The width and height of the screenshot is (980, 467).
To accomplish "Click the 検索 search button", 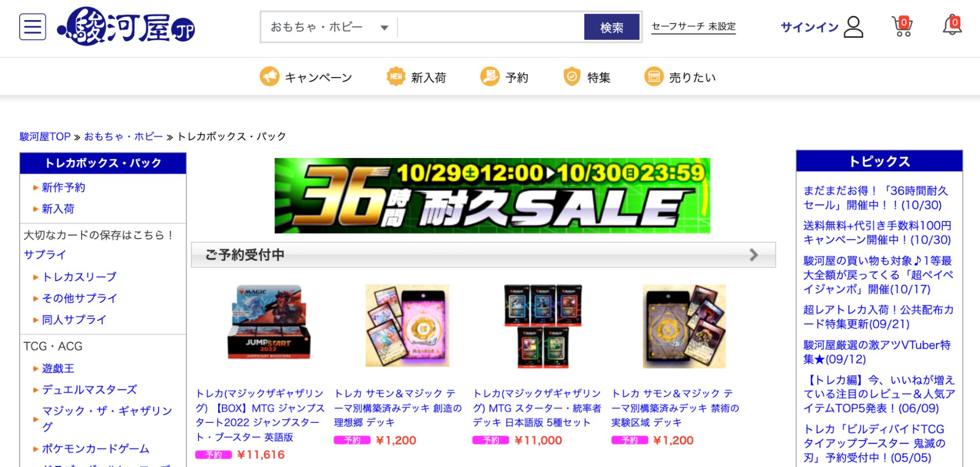I will [612, 27].
